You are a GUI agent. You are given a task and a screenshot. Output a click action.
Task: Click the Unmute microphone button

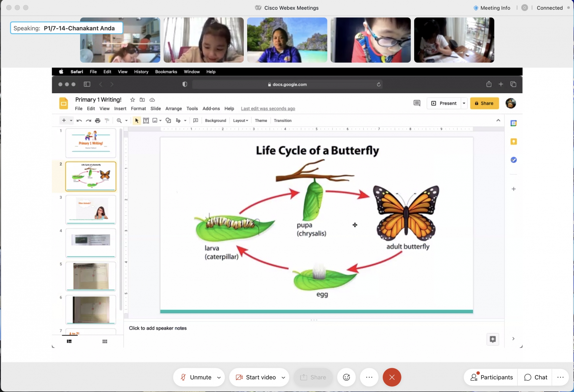tap(196, 377)
